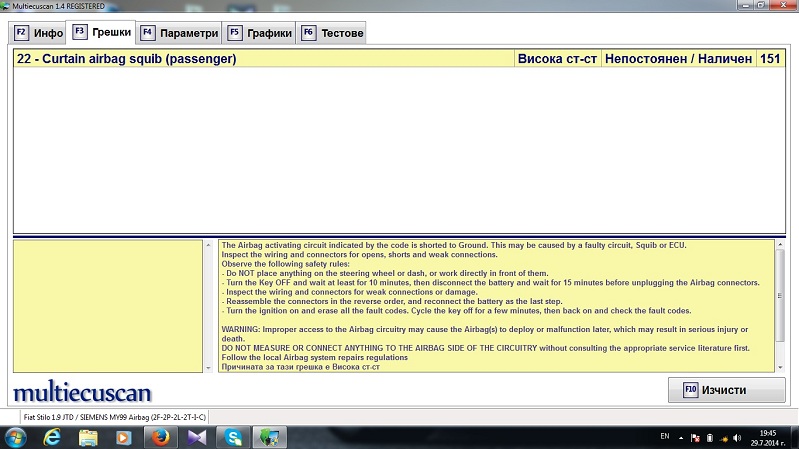Select the Грешки tab

click(x=100, y=32)
